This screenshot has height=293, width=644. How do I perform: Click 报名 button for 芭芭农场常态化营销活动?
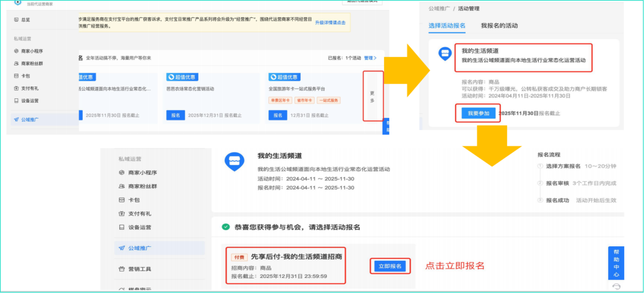[x=175, y=115]
